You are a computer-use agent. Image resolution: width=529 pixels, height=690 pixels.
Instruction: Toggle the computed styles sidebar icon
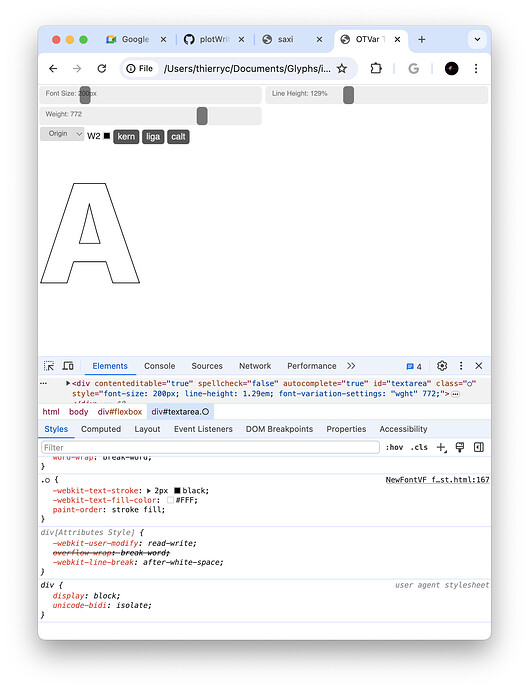tap(479, 448)
